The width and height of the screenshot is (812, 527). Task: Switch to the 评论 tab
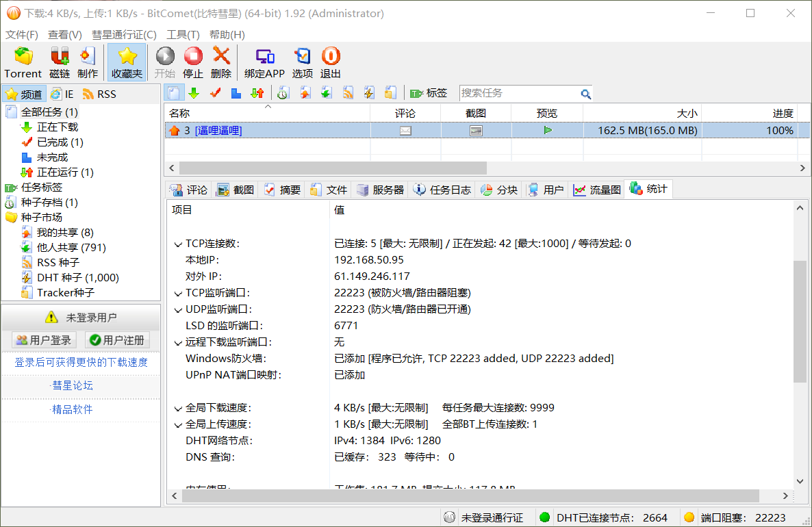(x=188, y=190)
